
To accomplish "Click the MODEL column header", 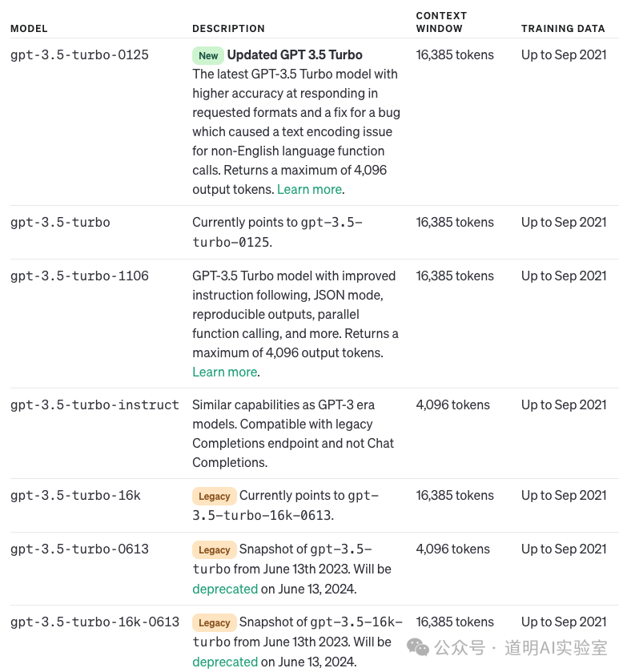I will pos(29,29).
